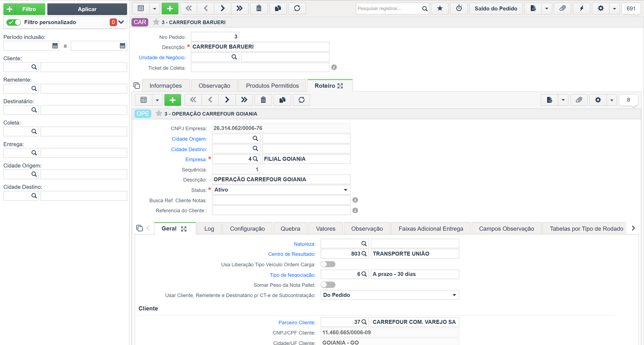Open the Status Ativo dropdown
The height and width of the screenshot is (345, 644).
[281, 190]
